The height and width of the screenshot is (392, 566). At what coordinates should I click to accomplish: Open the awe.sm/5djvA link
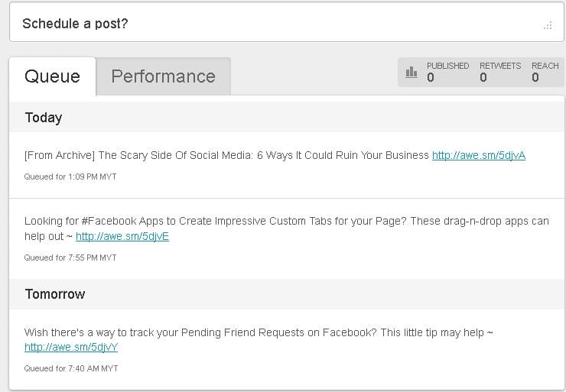click(x=478, y=155)
